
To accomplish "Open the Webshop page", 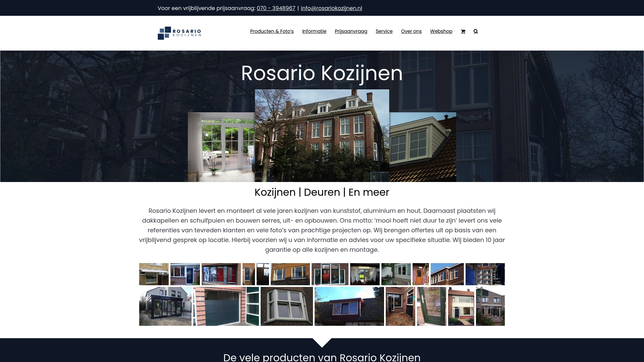I will pos(441,31).
